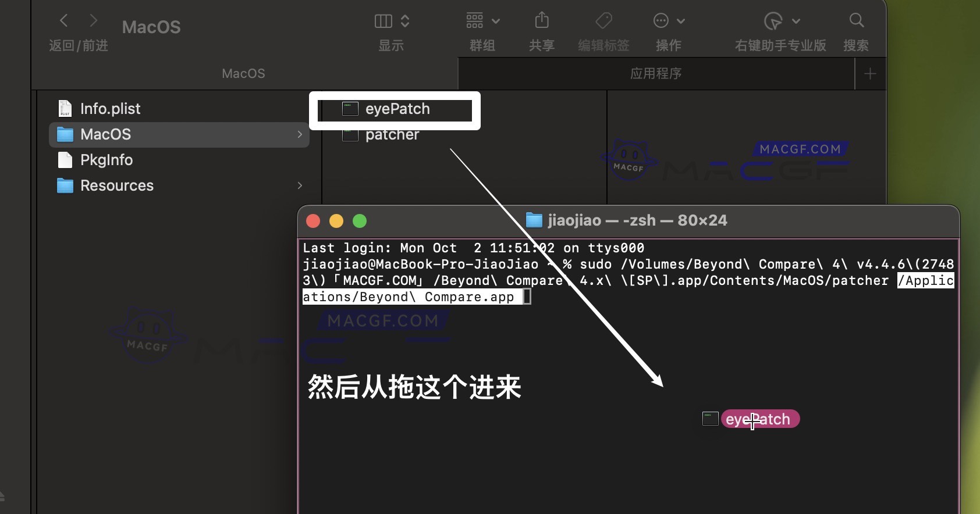Viewport: 980px width, 514px height.
Task: Click the 右键助手专业版 toolbar label
Action: (x=780, y=45)
